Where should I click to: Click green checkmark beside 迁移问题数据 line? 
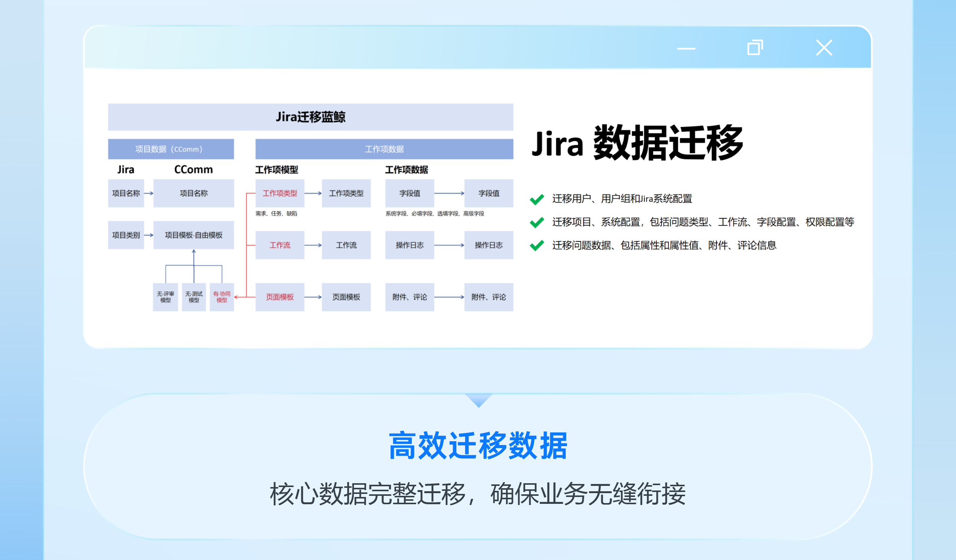point(537,246)
